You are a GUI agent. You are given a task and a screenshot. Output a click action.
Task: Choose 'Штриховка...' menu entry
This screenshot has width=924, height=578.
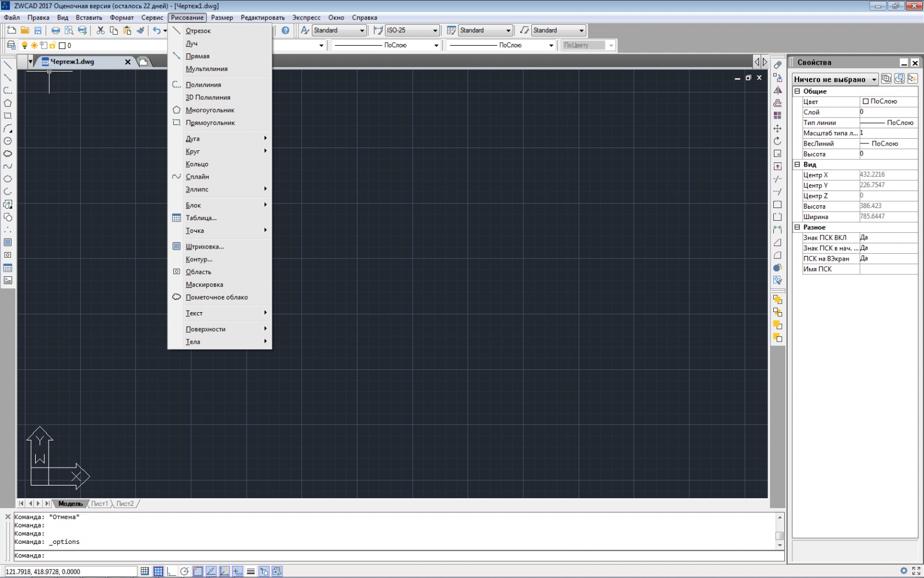click(219, 246)
